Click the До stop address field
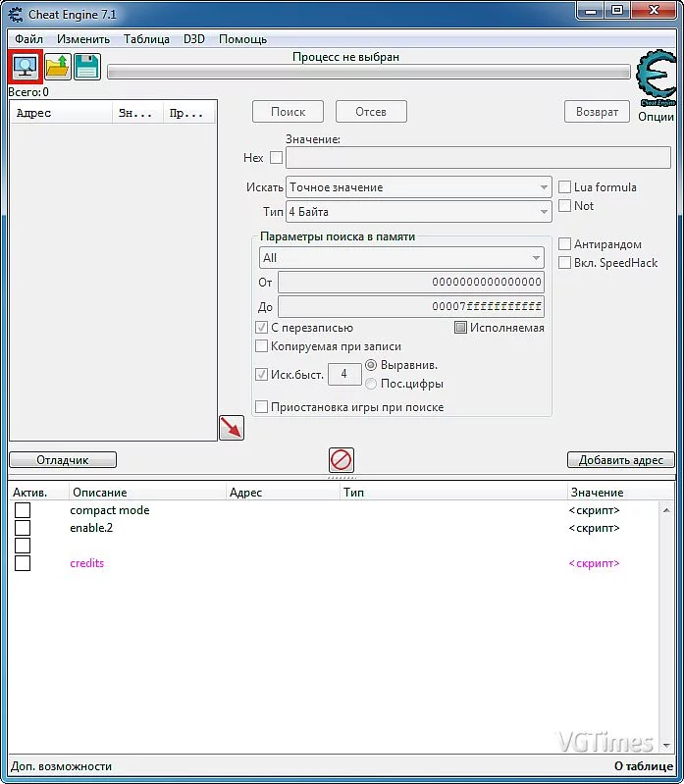This screenshot has height=784, width=684. pos(411,306)
